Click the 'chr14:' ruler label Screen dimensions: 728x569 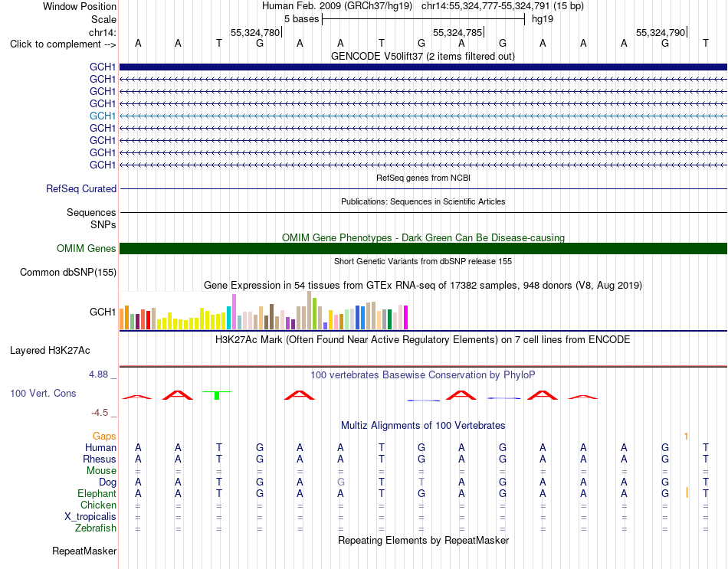tap(103, 32)
